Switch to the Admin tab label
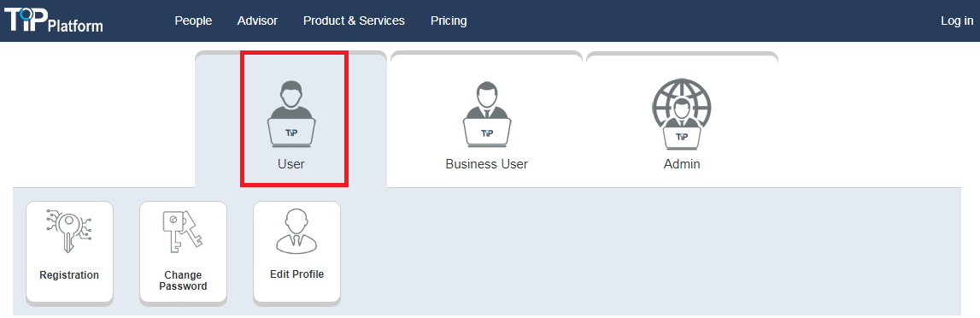The image size is (980, 318). (x=682, y=164)
